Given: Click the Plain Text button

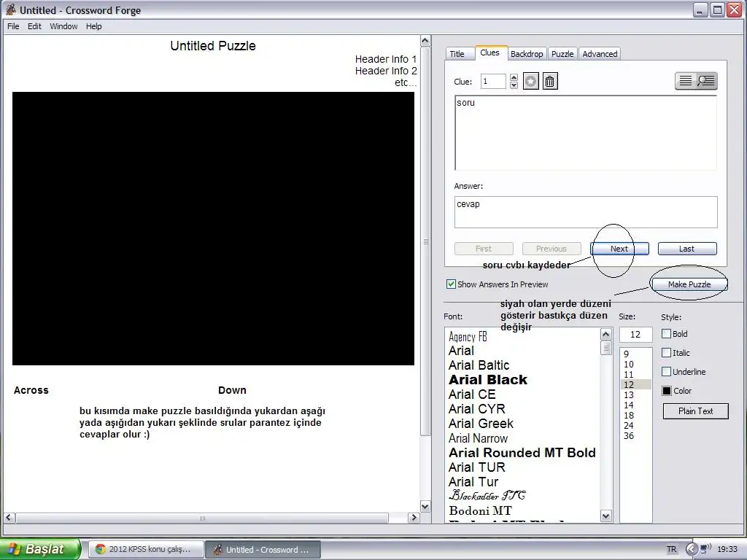Looking at the screenshot, I should [695, 411].
